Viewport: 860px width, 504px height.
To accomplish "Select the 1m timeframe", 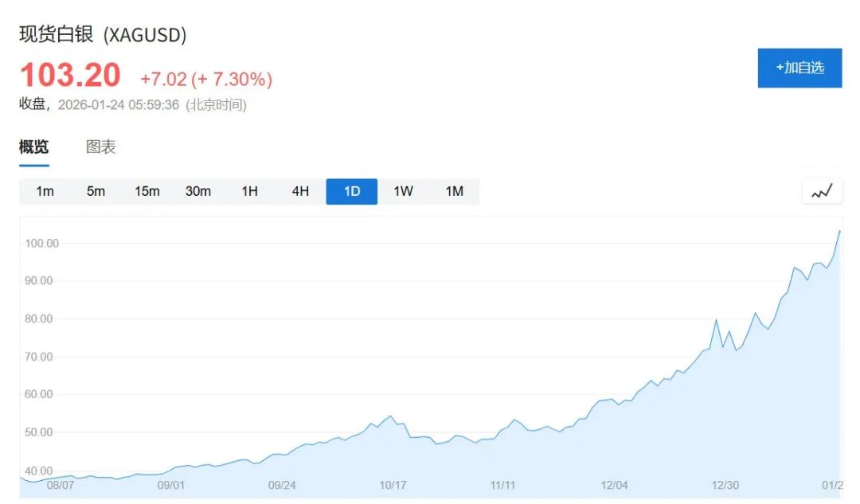I will click(x=45, y=191).
